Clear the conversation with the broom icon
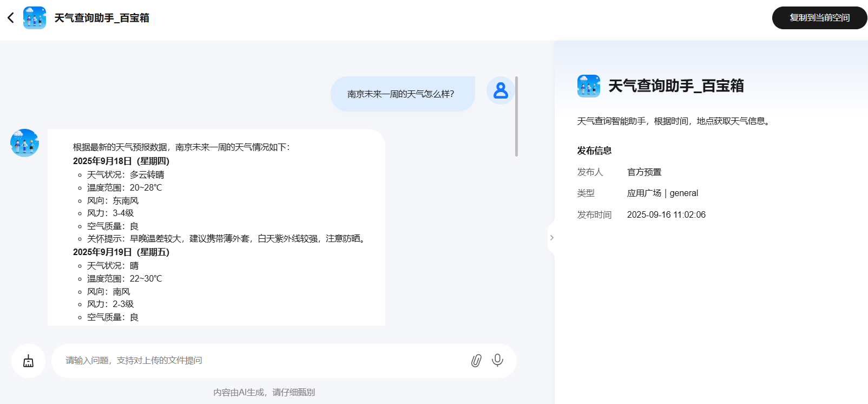The width and height of the screenshot is (868, 404). coord(28,361)
